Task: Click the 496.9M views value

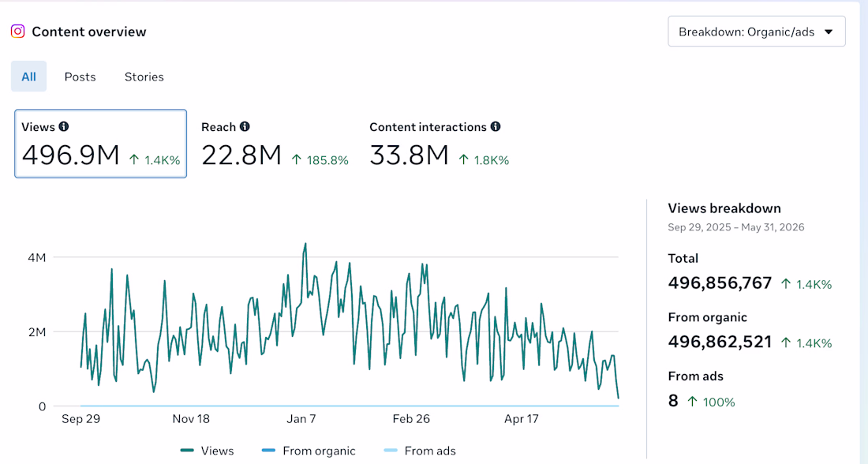Action: coord(70,155)
